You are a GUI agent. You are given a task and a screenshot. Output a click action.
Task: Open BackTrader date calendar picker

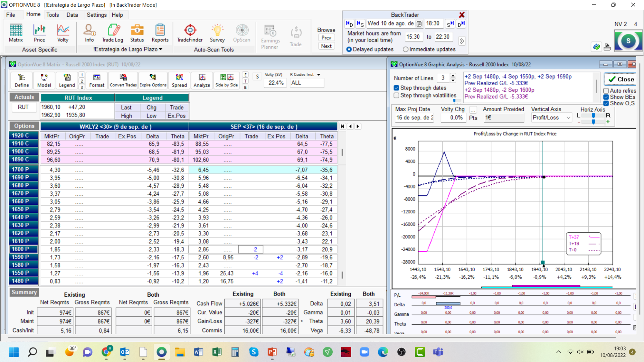419,23
